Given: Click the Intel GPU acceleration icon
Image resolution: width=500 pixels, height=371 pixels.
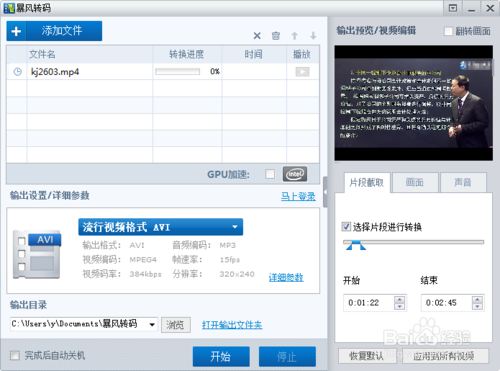Looking at the screenshot, I should (x=295, y=174).
